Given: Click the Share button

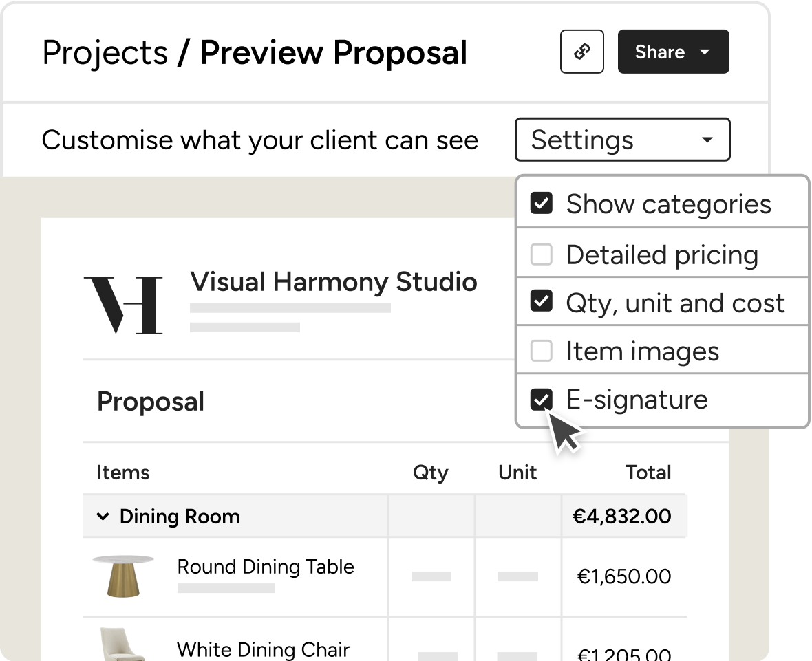Looking at the screenshot, I should tap(673, 52).
